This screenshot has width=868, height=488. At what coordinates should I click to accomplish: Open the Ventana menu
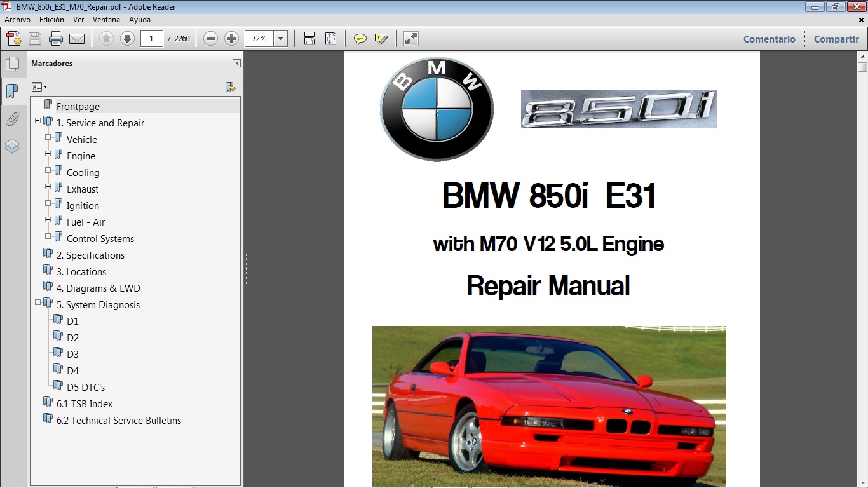point(106,20)
